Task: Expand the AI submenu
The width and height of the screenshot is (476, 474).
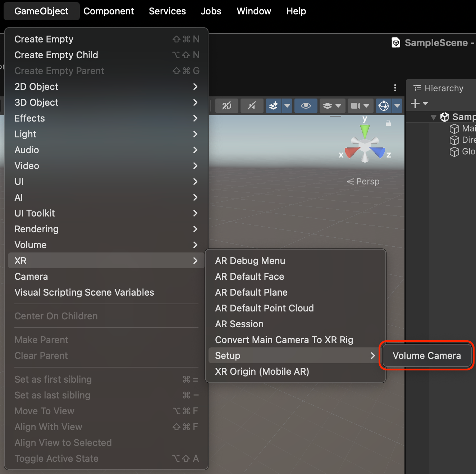Action: click(106, 197)
